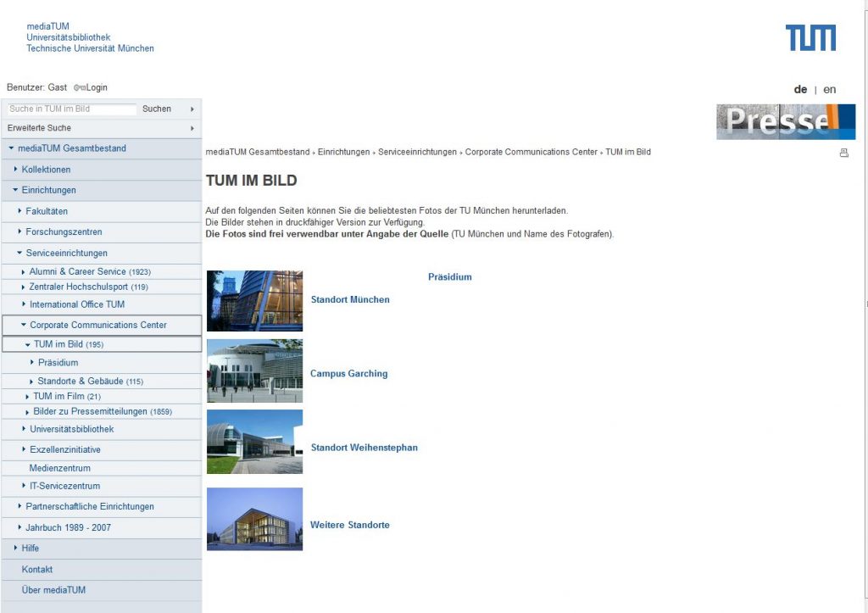Image resolution: width=868 pixels, height=613 pixels.
Task: Open Jahrbuch 1989 - 2007 entry
Action: [68, 527]
